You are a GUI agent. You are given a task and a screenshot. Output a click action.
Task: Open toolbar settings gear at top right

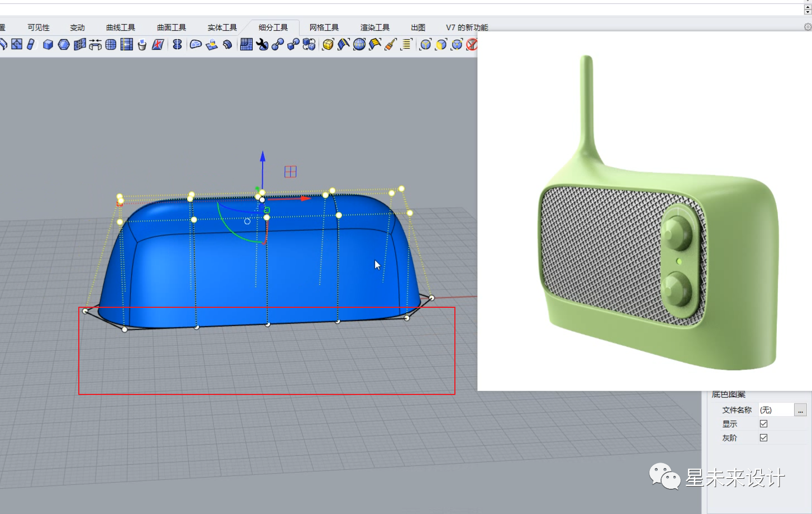point(808,27)
